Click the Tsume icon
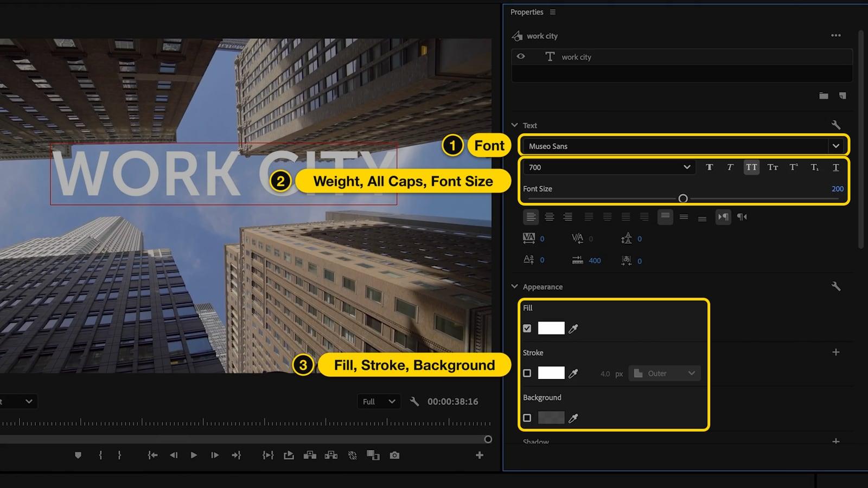Image resolution: width=868 pixels, height=488 pixels. tap(627, 260)
